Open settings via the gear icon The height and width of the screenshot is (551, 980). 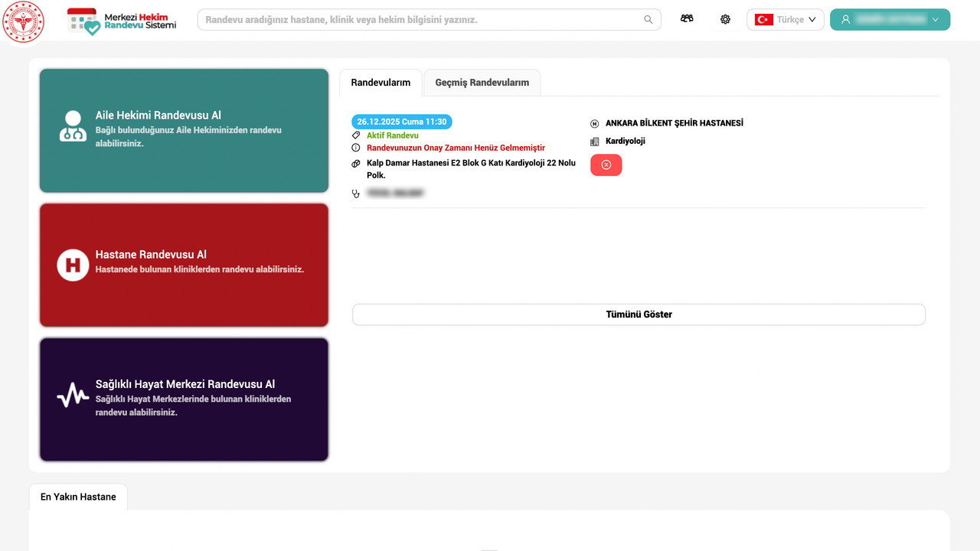tap(725, 20)
